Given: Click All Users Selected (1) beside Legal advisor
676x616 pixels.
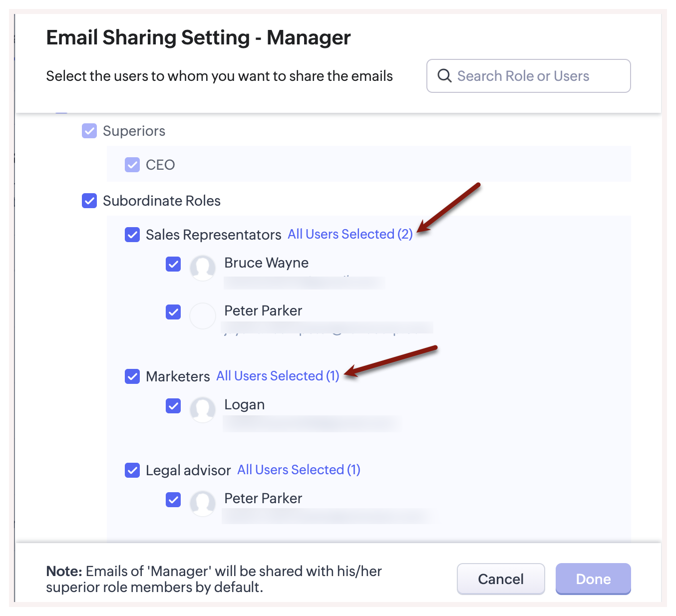Looking at the screenshot, I should pyautogui.click(x=299, y=470).
